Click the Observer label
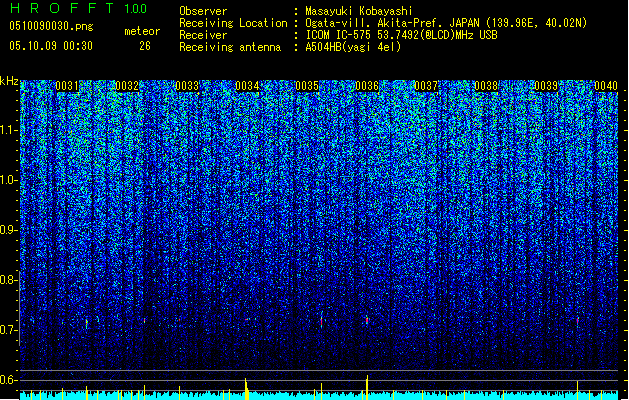The width and height of the screenshot is (629, 400). pyautogui.click(x=203, y=11)
